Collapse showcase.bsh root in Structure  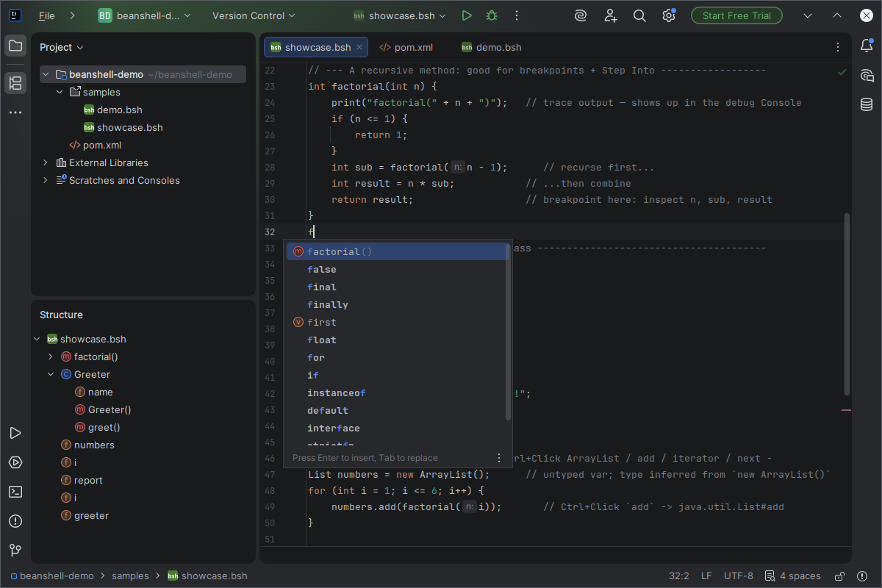[x=37, y=339]
